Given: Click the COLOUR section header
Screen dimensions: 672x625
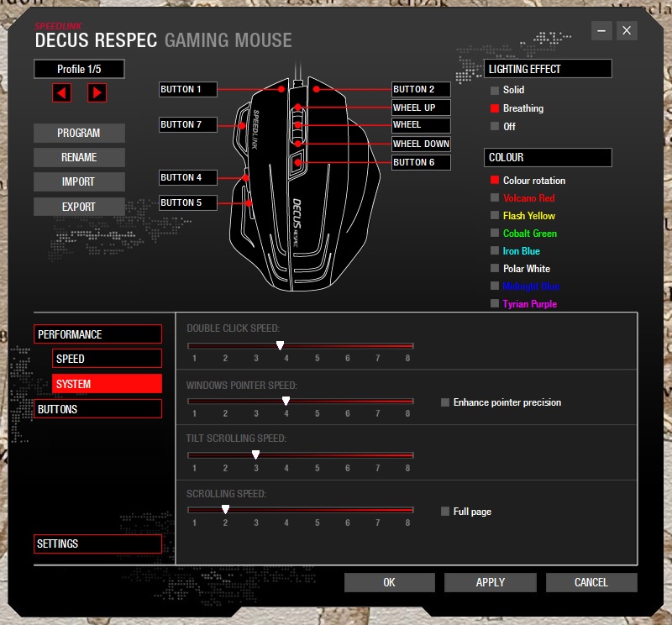Looking at the screenshot, I should (548, 157).
